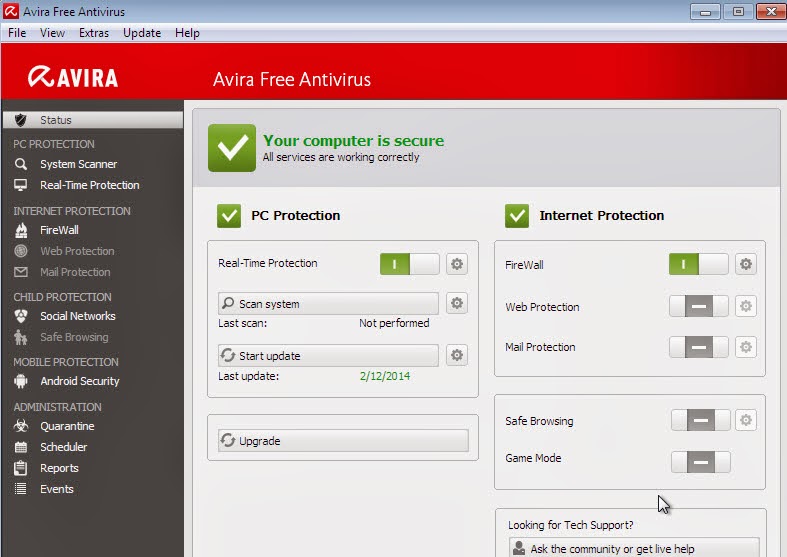Viewport: 787px width, 557px height.
Task: Click the PC Protection green checkmark icon
Action: 229,216
